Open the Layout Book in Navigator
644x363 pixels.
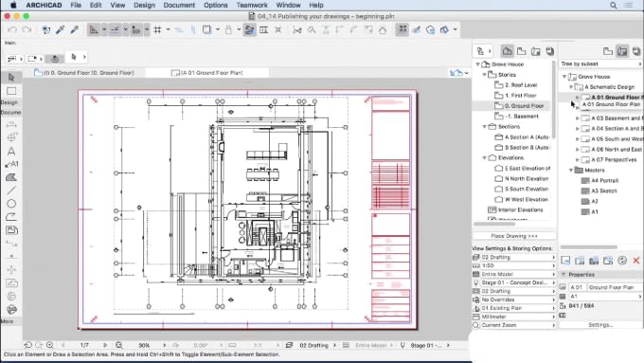coord(536,51)
